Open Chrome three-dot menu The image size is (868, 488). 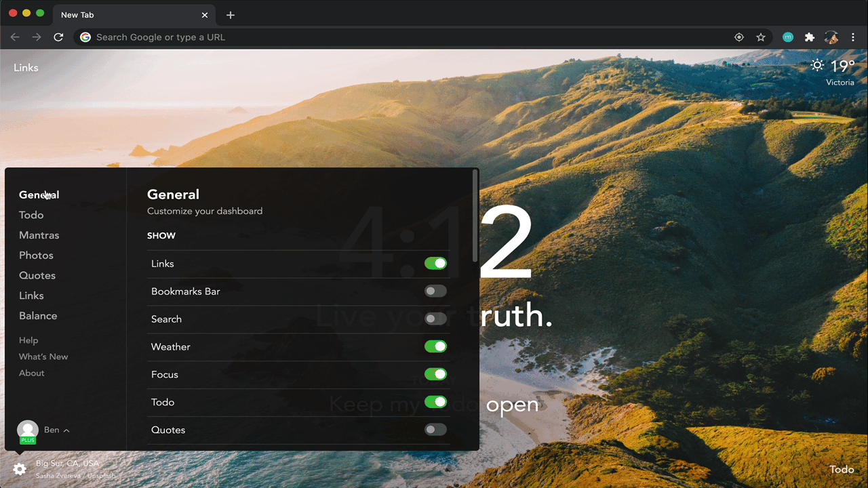[x=853, y=37]
